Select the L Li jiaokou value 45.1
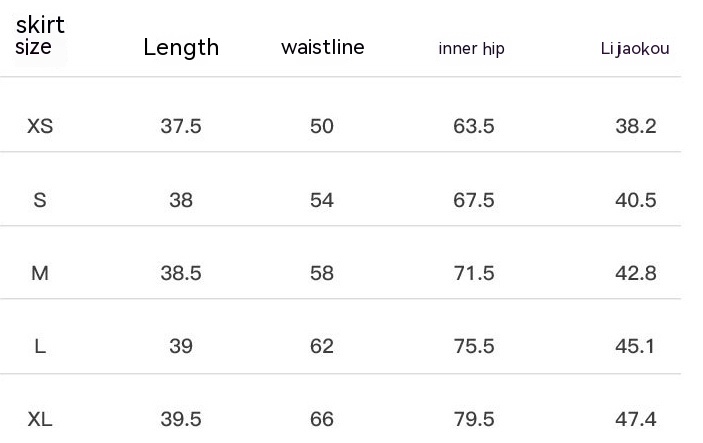Image resolution: width=703 pixels, height=443 pixels. click(635, 346)
